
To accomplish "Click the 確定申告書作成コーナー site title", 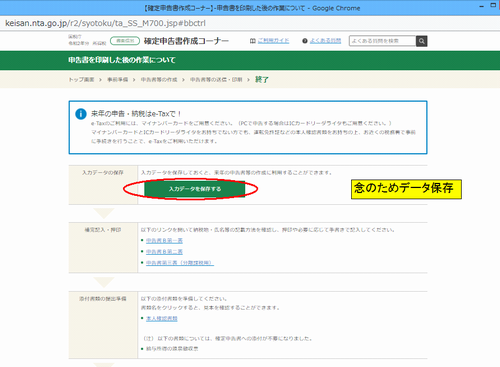I will [186, 41].
